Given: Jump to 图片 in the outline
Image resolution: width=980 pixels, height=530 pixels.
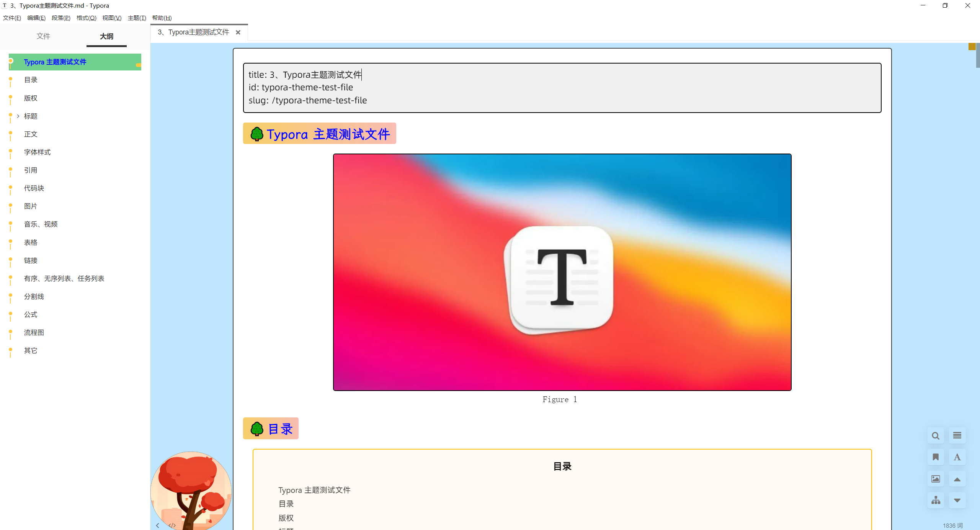Looking at the screenshot, I should (31, 206).
